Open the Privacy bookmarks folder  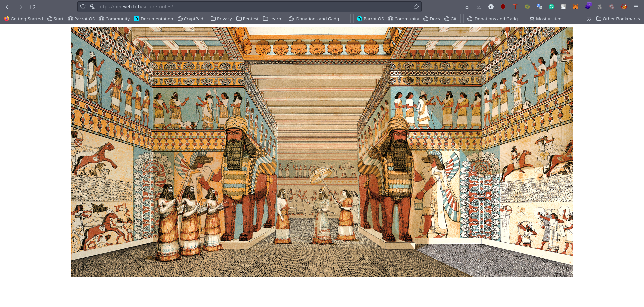[221, 19]
